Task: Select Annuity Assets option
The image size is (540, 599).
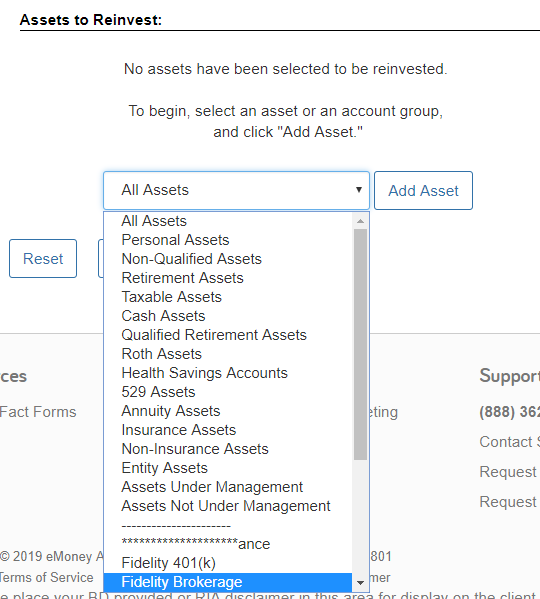Action: [228, 411]
